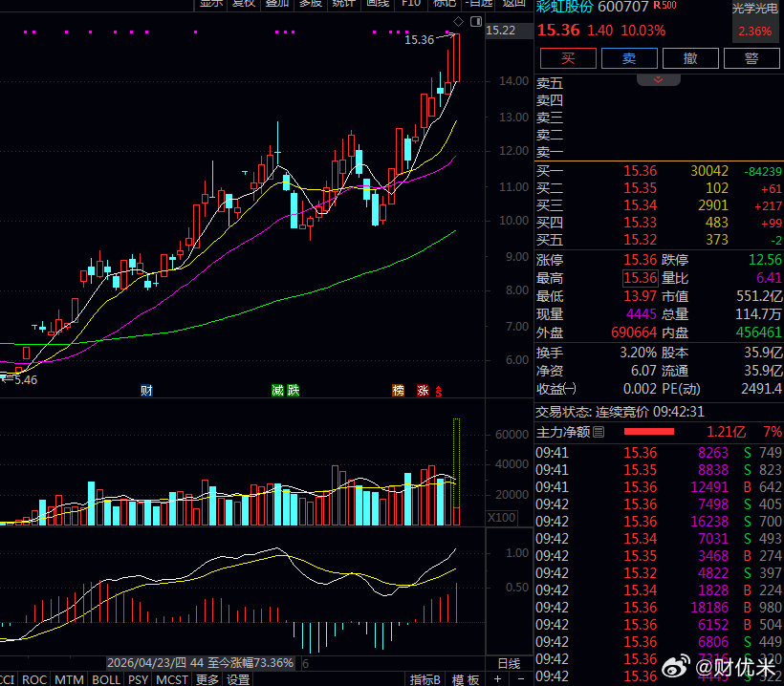Switch to the MCST indicator tab

[172, 679]
